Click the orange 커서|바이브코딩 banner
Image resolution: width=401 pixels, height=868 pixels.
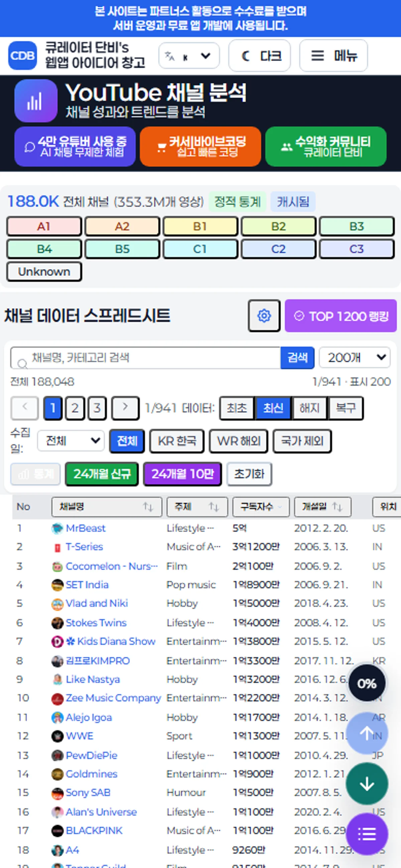click(200, 146)
